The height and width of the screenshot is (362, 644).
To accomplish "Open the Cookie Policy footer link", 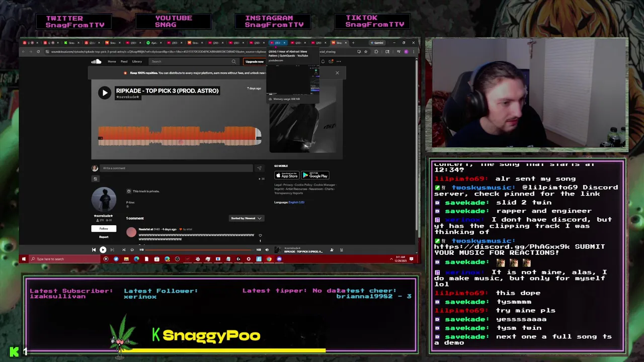I will [303, 185].
